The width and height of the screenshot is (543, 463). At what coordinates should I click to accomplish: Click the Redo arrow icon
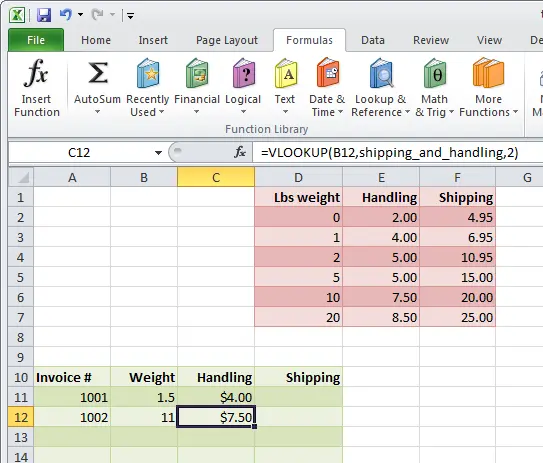point(97,15)
